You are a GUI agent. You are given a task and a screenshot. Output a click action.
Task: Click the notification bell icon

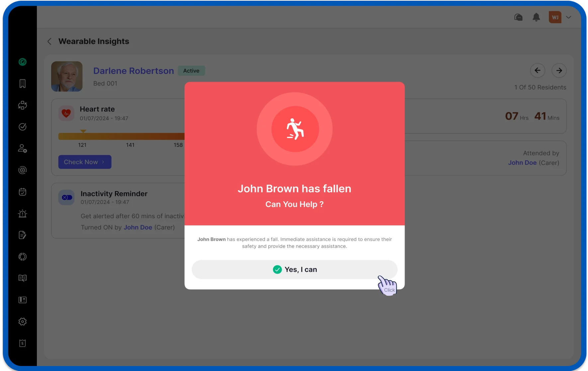click(536, 17)
